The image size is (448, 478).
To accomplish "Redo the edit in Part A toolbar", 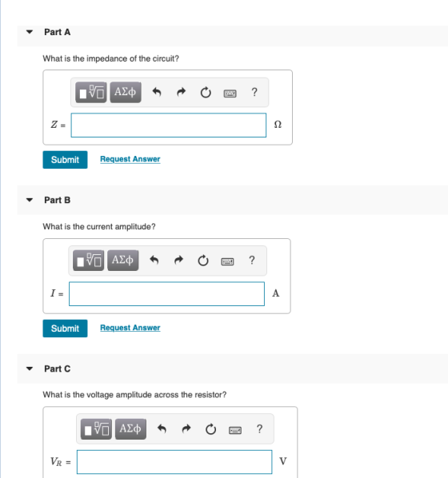I will 182,92.
